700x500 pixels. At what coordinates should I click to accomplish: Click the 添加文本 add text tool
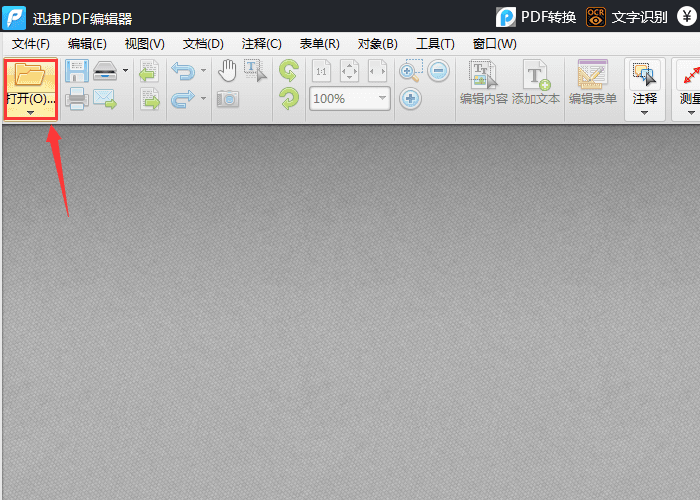(x=536, y=83)
